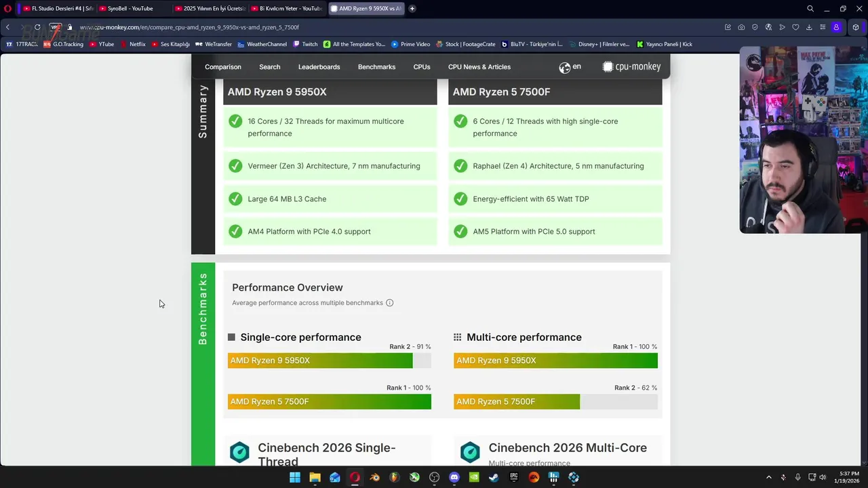The height and width of the screenshot is (488, 868).
Task: Open the extensions cube icon
Action: (x=856, y=27)
